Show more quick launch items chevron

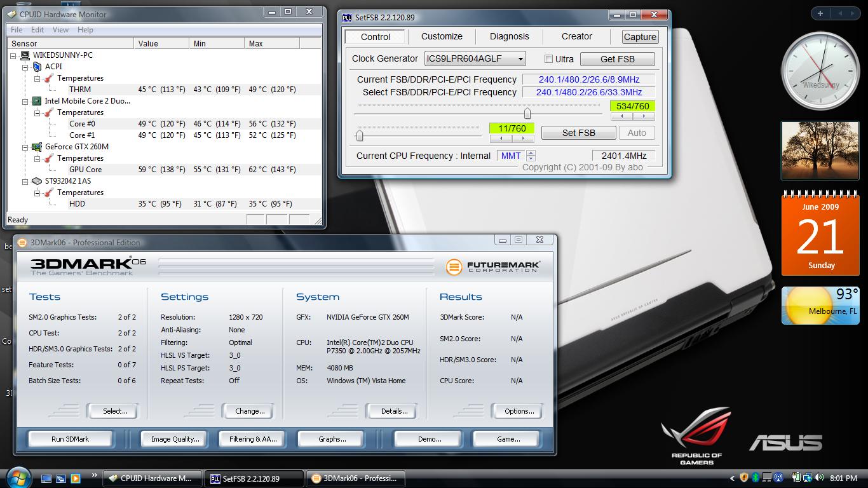(95, 475)
